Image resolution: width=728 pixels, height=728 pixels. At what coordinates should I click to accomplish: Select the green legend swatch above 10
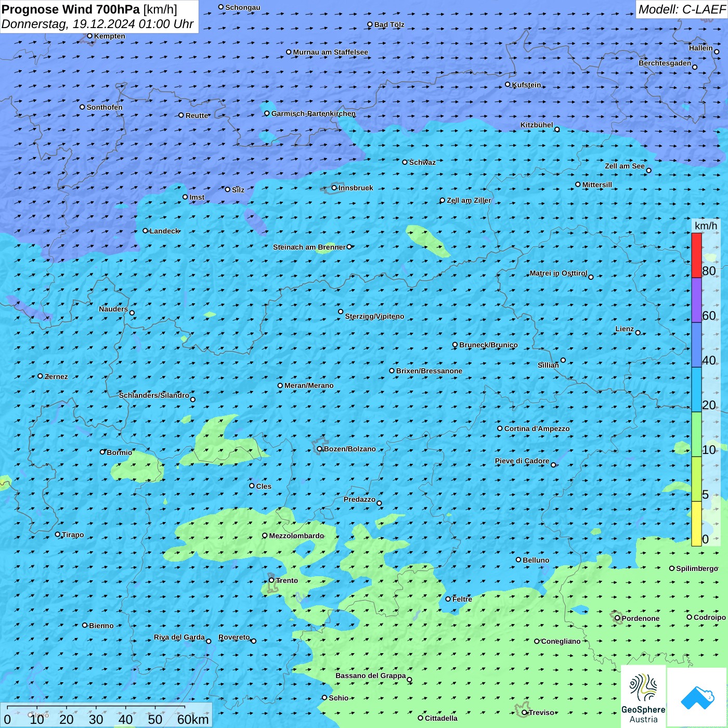click(696, 434)
